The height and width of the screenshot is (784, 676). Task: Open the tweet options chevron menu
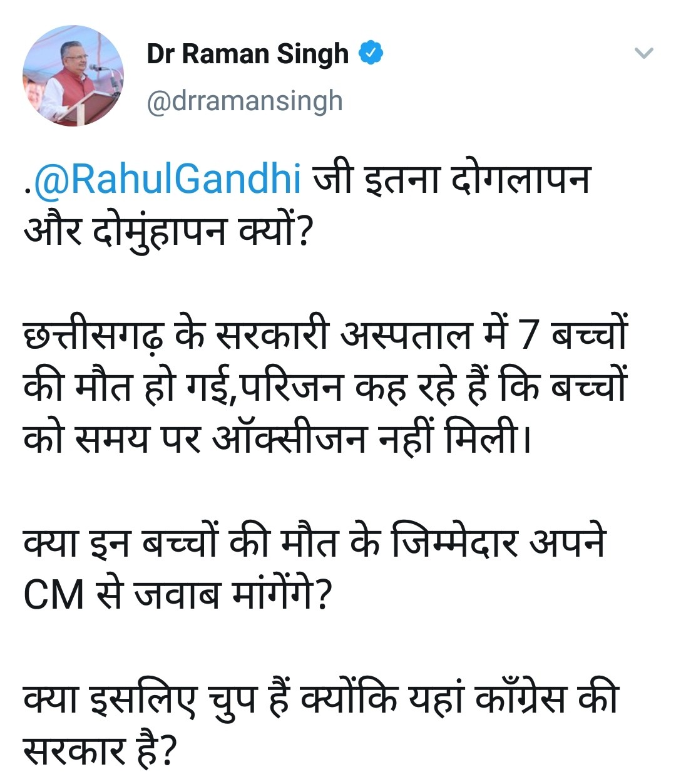pos(643,54)
